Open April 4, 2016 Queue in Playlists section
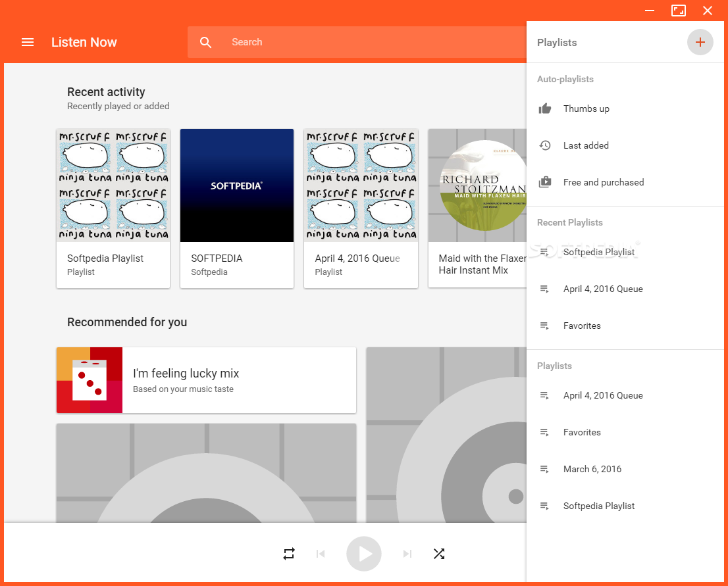This screenshot has width=728, height=586. pos(625,395)
